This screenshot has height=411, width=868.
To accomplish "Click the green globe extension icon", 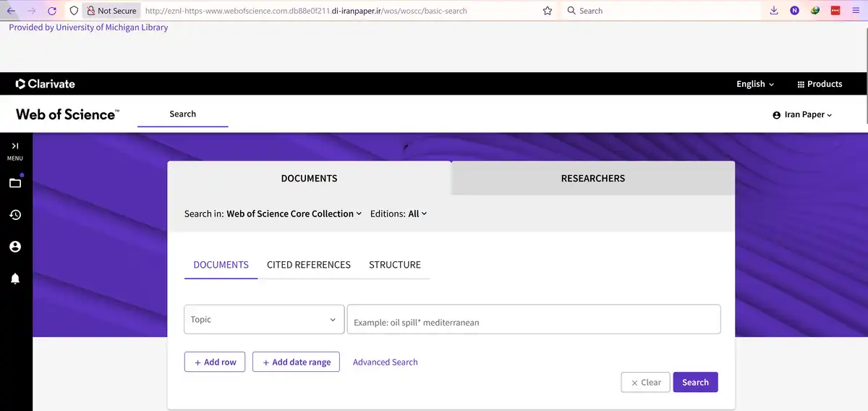I will coord(815,11).
